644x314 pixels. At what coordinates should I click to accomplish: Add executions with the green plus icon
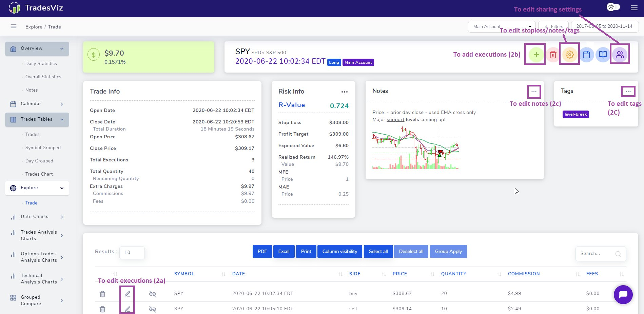pos(536,55)
